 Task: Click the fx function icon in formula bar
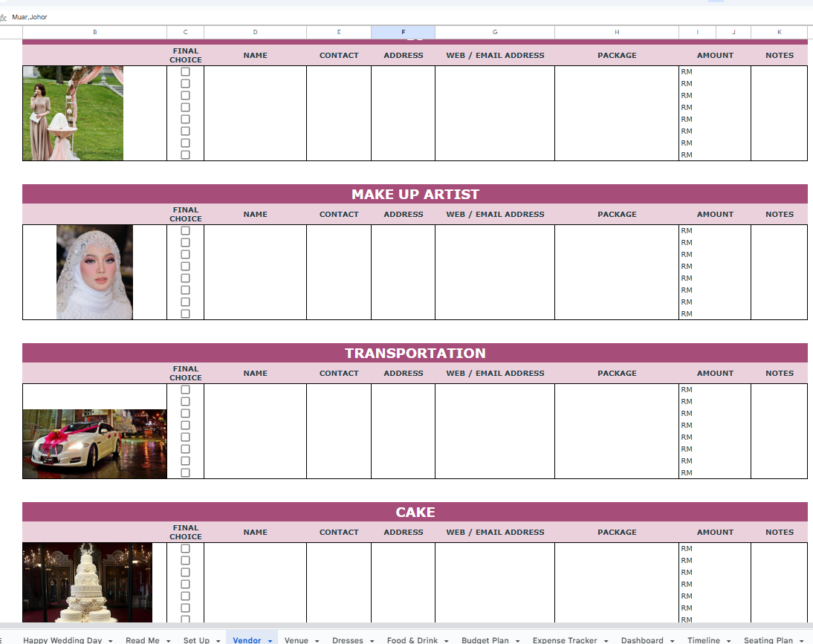point(4,17)
